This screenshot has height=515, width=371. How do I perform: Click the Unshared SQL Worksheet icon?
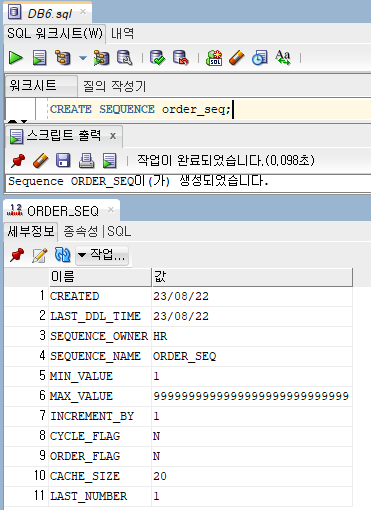click(214, 58)
